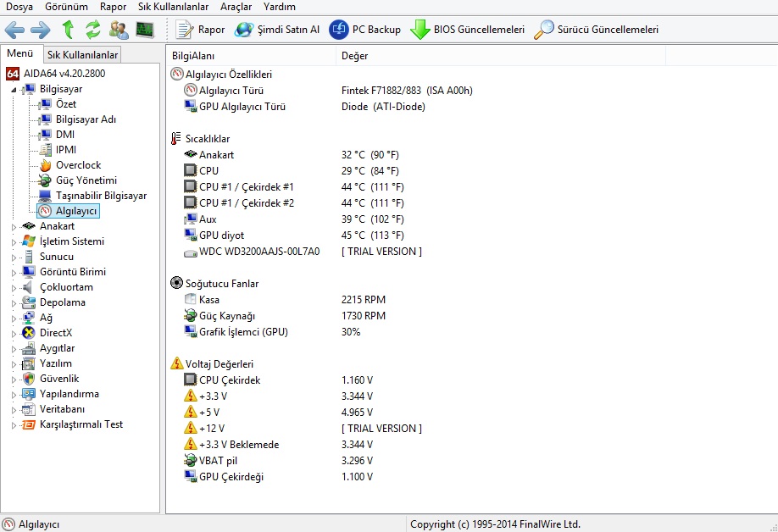Click the Güç Yönetimi icon
Image resolution: width=778 pixels, height=532 pixels.
[45, 180]
